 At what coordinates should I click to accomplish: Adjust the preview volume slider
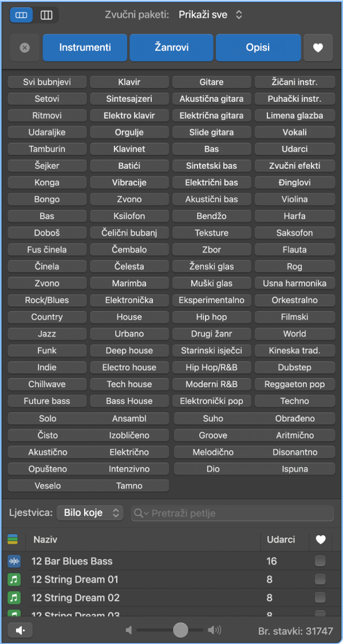180,630
